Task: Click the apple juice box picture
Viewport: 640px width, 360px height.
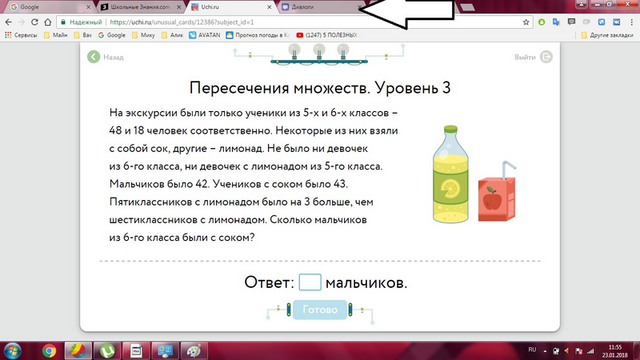Action: [497, 192]
